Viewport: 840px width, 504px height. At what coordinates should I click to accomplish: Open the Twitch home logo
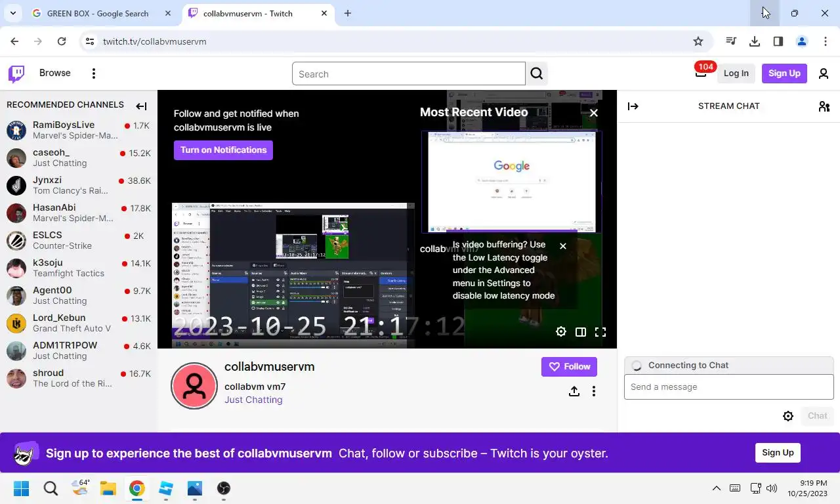(16, 73)
